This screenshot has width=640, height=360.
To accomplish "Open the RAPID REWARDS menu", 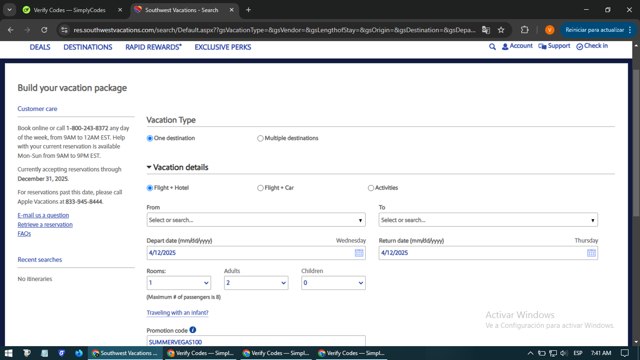I will (153, 47).
